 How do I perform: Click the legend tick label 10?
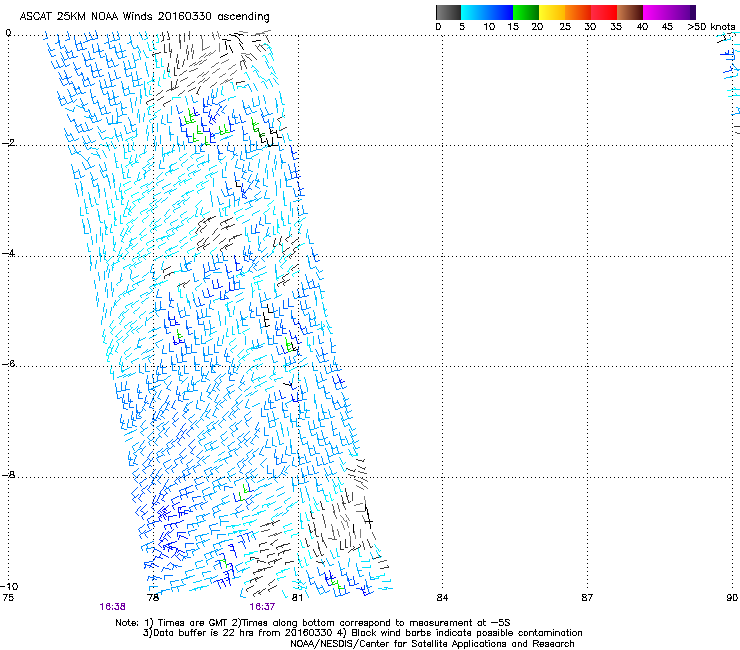pos(489,27)
